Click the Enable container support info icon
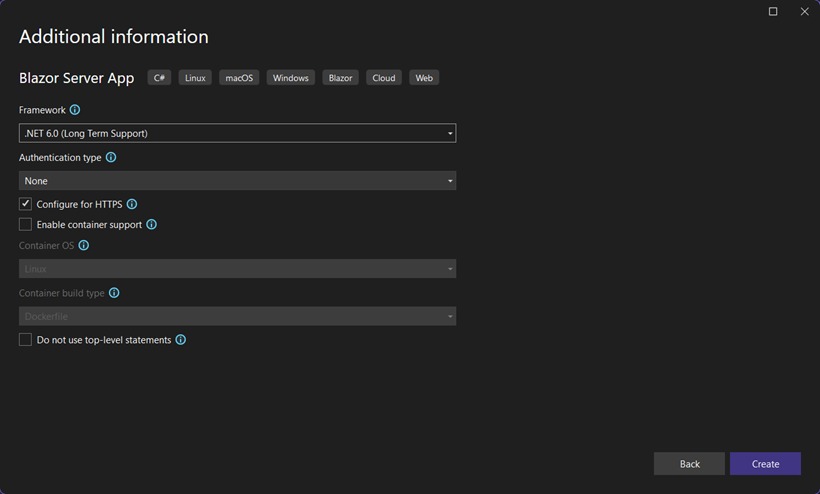 151,224
